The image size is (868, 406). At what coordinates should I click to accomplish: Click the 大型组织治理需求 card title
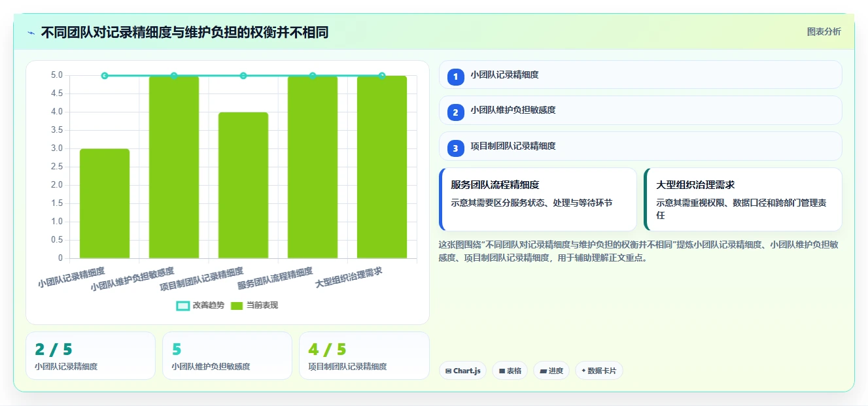pos(696,185)
